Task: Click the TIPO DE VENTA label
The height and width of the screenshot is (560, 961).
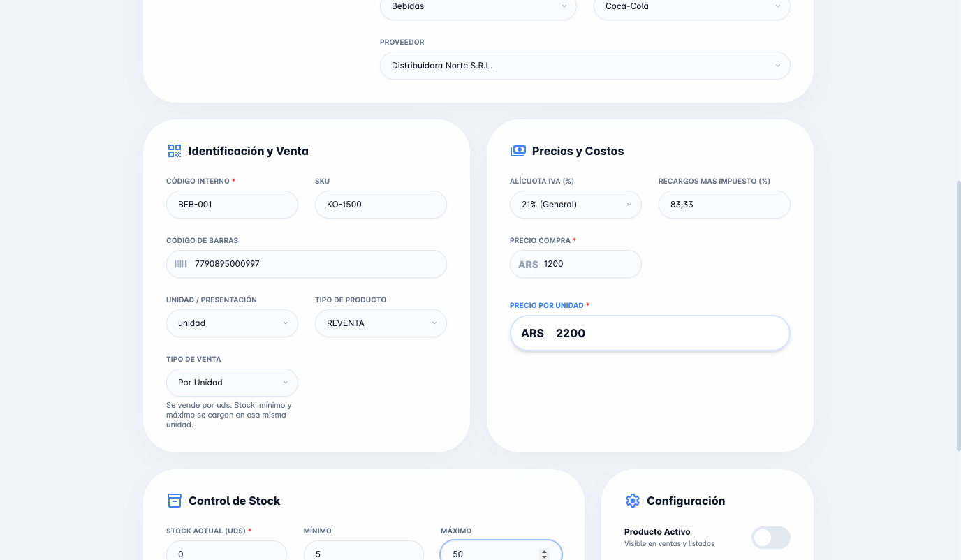Action: pos(193,359)
